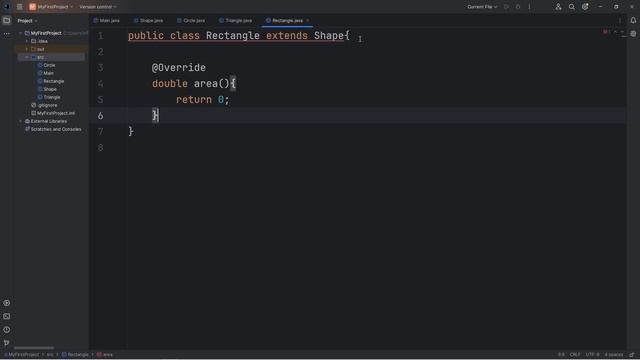Image resolution: width=640 pixels, height=360 pixels.
Task: Click Rectangle in breadcrumb bar
Action: pos(75,355)
